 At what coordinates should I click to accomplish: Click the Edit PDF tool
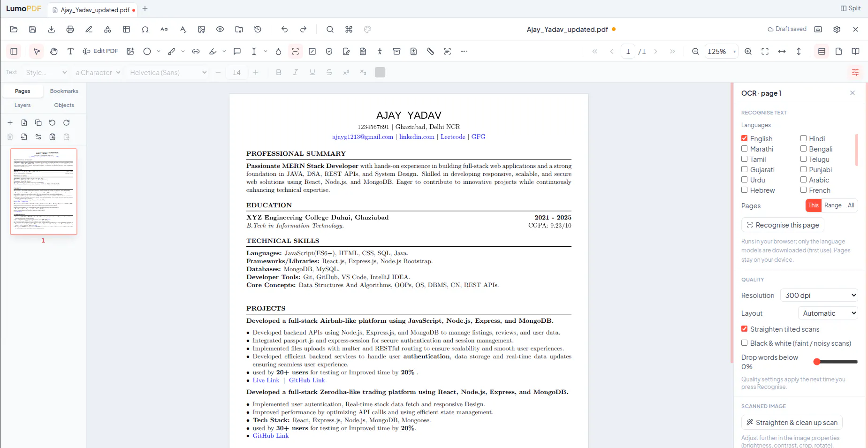[100, 51]
